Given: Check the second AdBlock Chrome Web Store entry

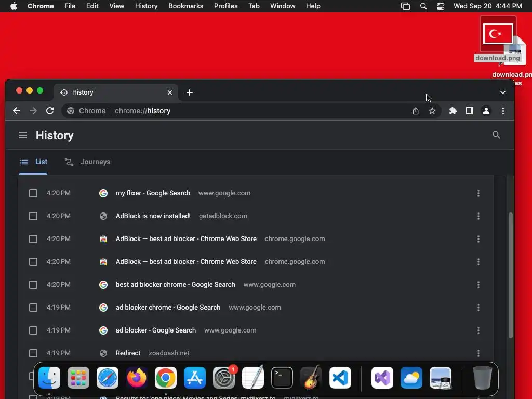Looking at the screenshot, I should (x=33, y=262).
